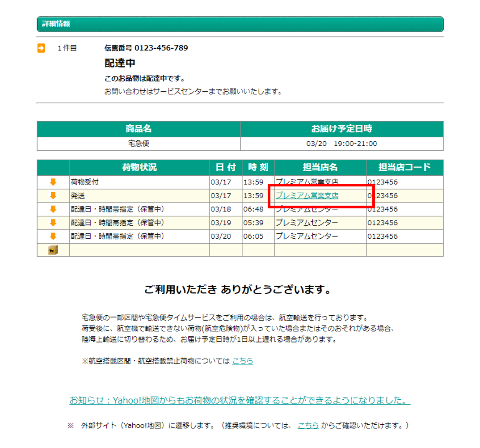Click the 担当店コード column header
Viewport: 480px width, 448px height.
click(x=404, y=168)
